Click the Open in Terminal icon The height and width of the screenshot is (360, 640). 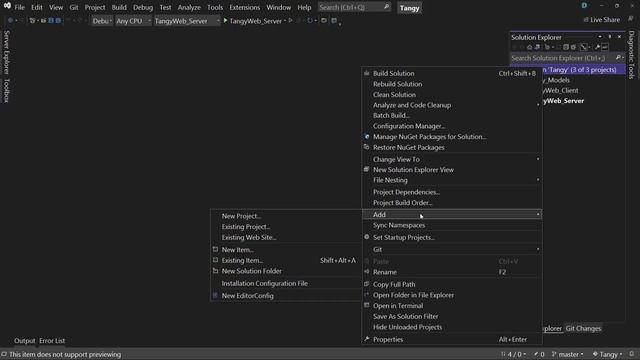point(367,305)
